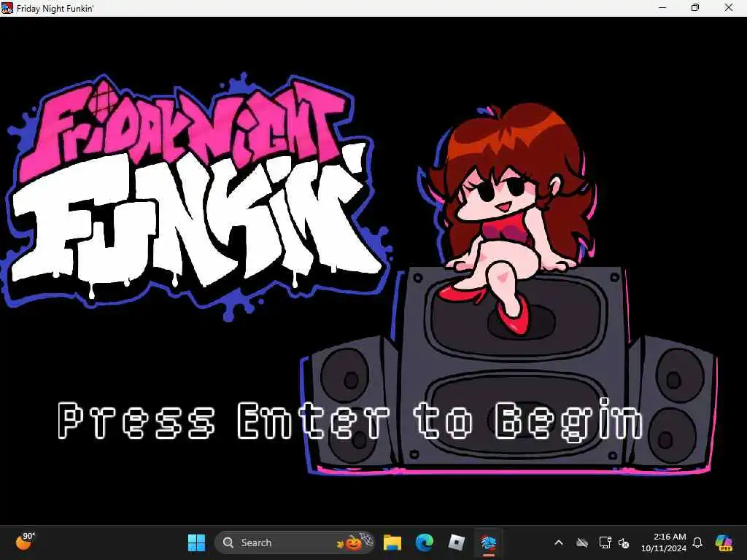Open the notifications bell icon

click(x=697, y=542)
